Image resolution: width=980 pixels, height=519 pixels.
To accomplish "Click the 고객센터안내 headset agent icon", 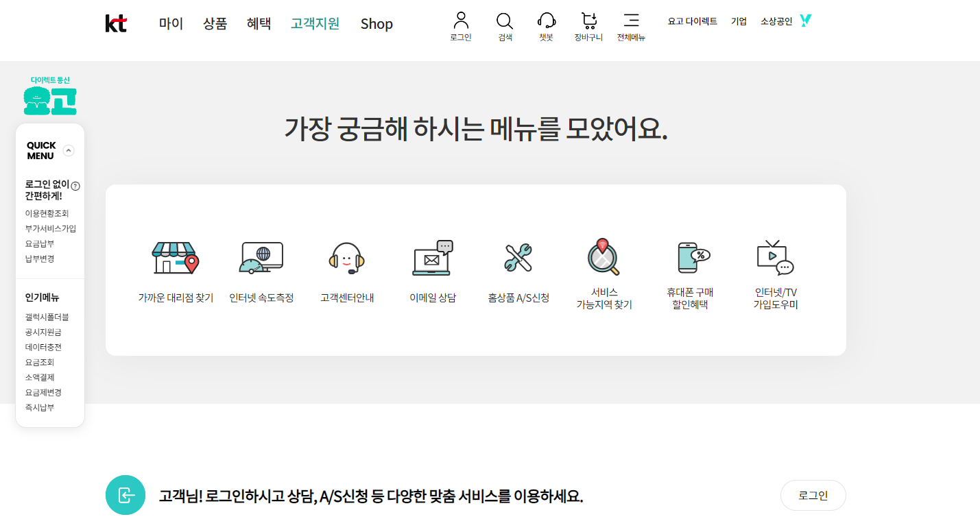I will click(x=347, y=258).
